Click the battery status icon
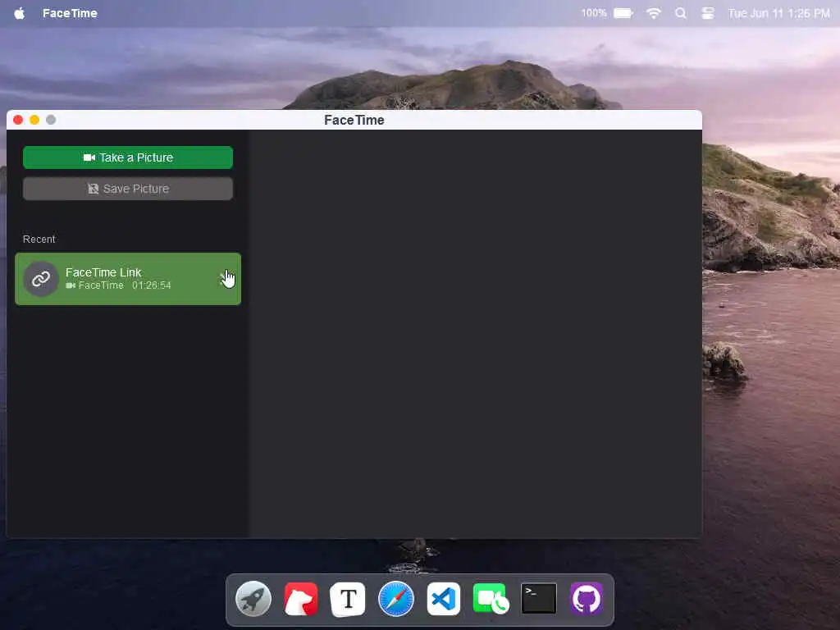The width and height of the screenshot is (840, 630). tap(623, 13)
